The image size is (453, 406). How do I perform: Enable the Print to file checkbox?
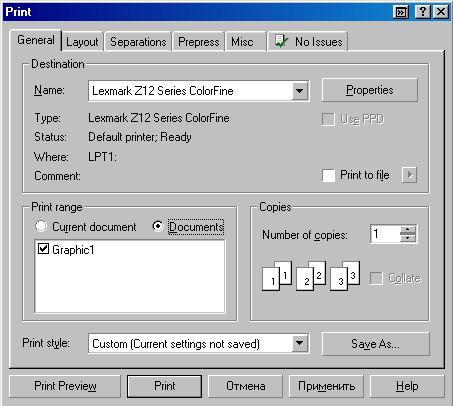[328, 175]
